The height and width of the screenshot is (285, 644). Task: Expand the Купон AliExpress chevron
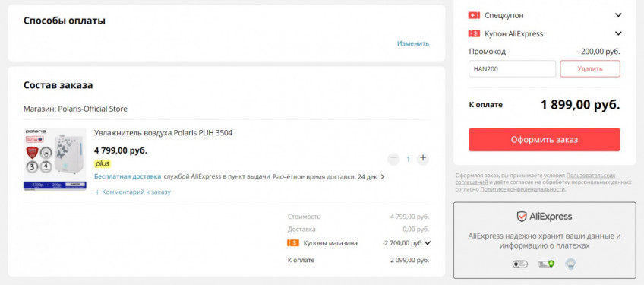(618, 33)
